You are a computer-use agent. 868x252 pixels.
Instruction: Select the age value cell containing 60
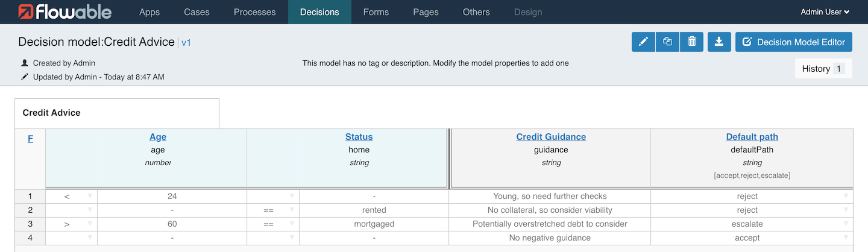pyautogui.click(x=172, y=224)
